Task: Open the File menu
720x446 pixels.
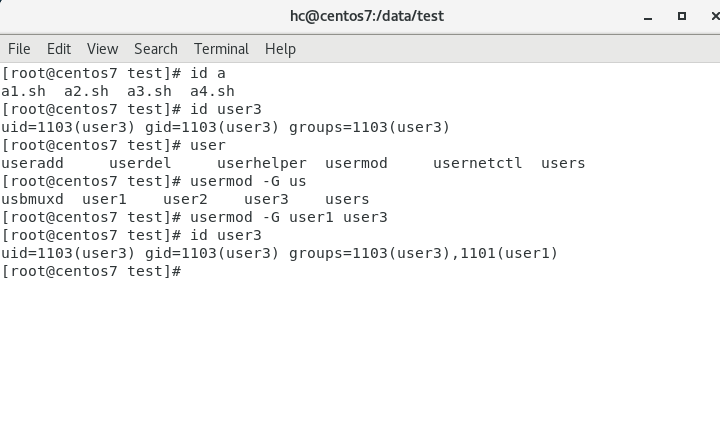Action: click(x=19, y=49)
